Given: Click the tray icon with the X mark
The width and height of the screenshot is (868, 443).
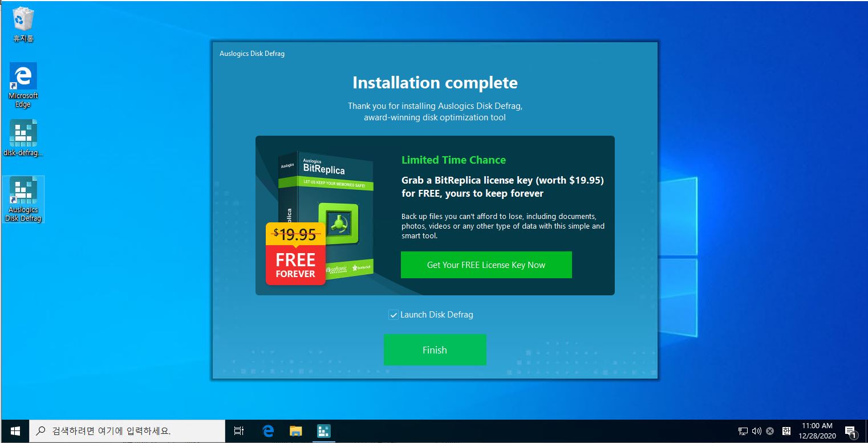Looking at the screenshot, I should point(770,431).
